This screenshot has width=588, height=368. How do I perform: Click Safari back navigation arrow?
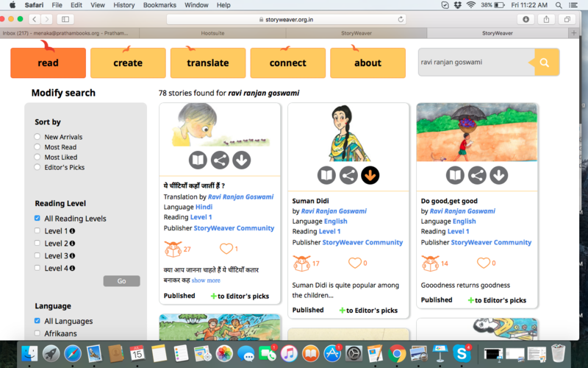click(35, 19)
